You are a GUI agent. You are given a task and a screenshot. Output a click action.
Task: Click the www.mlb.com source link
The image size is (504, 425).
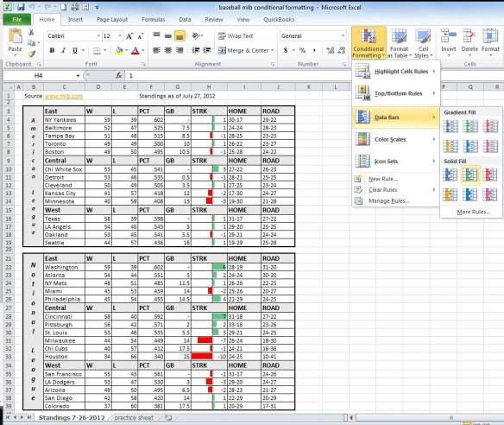64,96
